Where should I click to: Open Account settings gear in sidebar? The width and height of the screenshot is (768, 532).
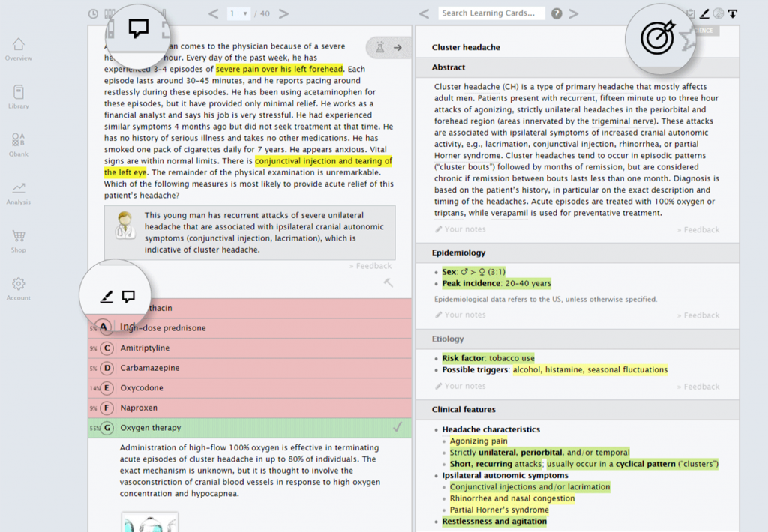click(19, 288)
